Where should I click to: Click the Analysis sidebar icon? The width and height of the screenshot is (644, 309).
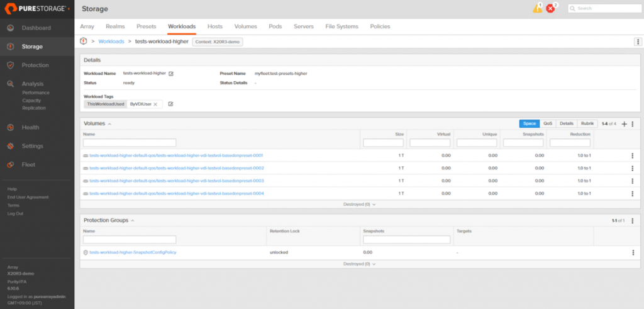(x=11, y=84)
